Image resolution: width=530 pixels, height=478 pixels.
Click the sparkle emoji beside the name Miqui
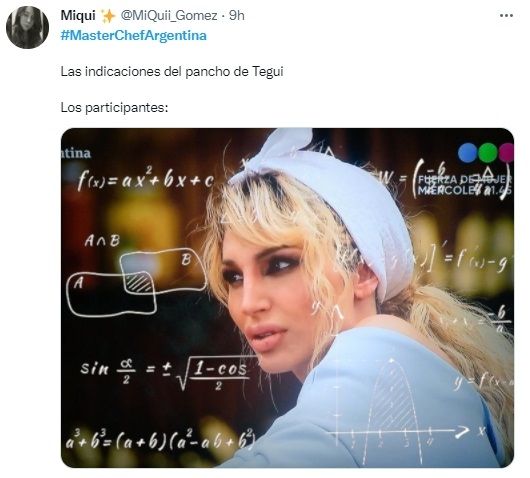point(108,16)
